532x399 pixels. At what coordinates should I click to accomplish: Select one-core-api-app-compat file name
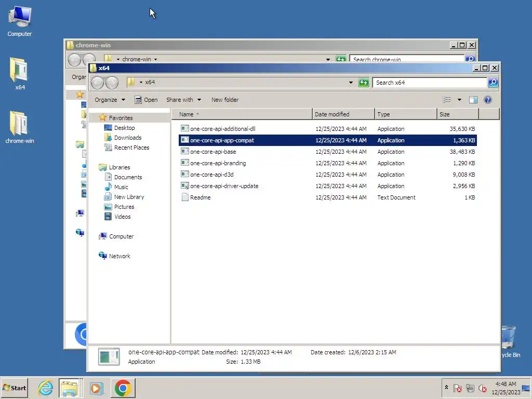pos(222,140)
